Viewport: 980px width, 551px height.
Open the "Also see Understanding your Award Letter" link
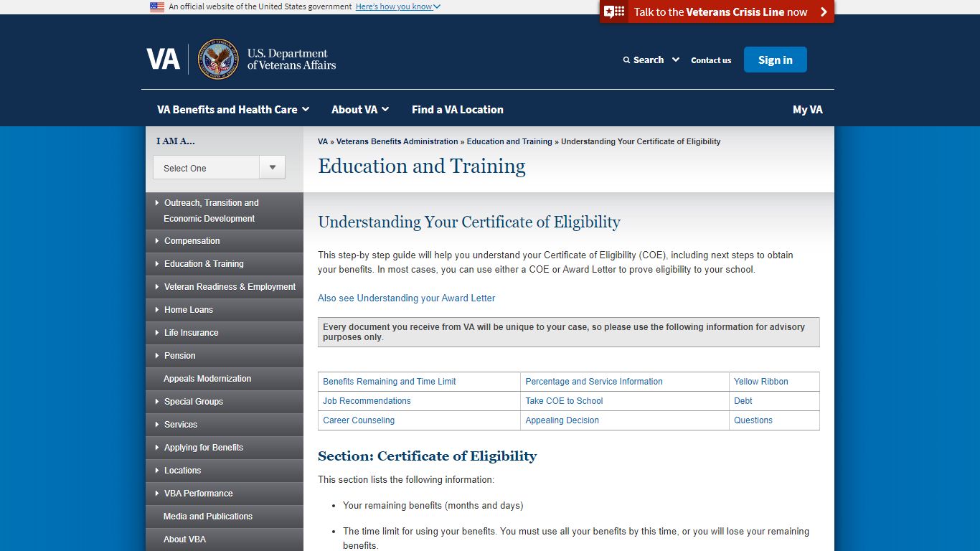[407, 298]
